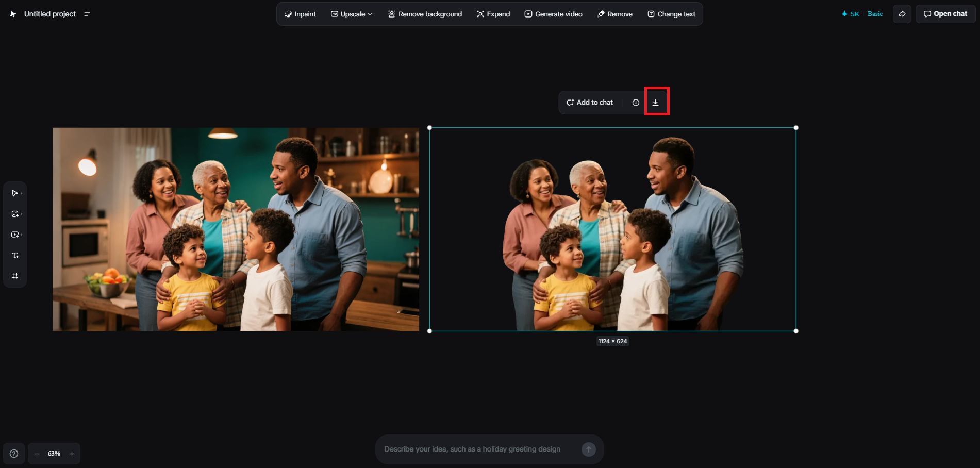This screenshot has height=468, width=980.
Task: Click Add to chat
Action: [x=590, y=103]
